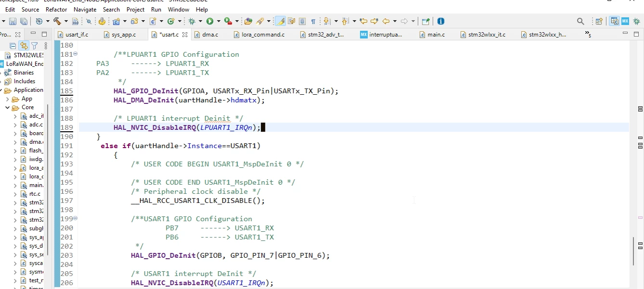This screenshot has width=644, height=289.
Task: Click the build configuration gear icon
Action: pyautogui.click(x=39, y=21)
